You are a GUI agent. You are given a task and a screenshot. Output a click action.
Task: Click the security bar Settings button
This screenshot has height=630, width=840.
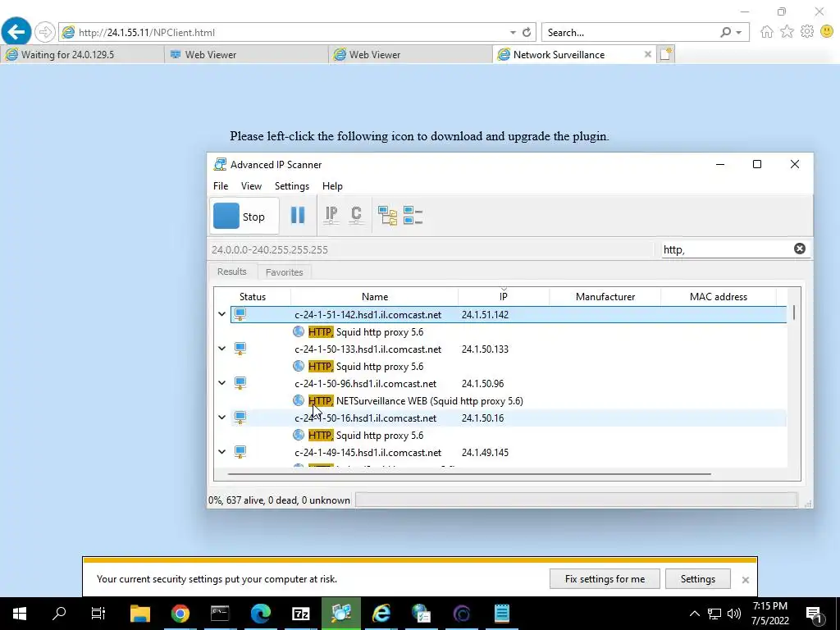(x=697, y=579)
